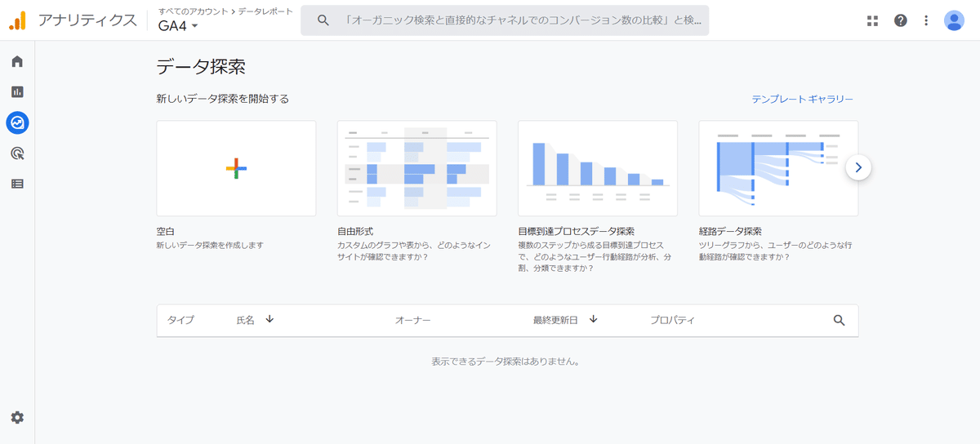Viewport: 980px width, 444px height.
Task: Click the アナリティクス product name
Action: pyautogui.click(x=87, y=20)
